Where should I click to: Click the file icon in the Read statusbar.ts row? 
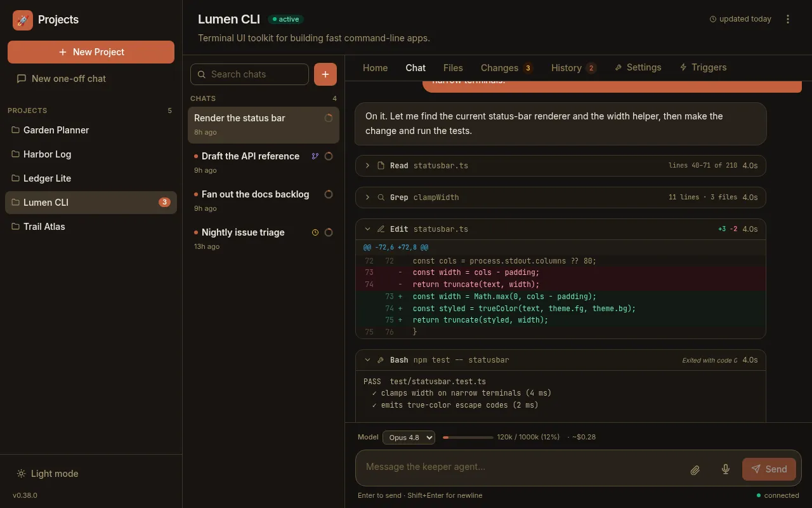[x=381, y=166]
